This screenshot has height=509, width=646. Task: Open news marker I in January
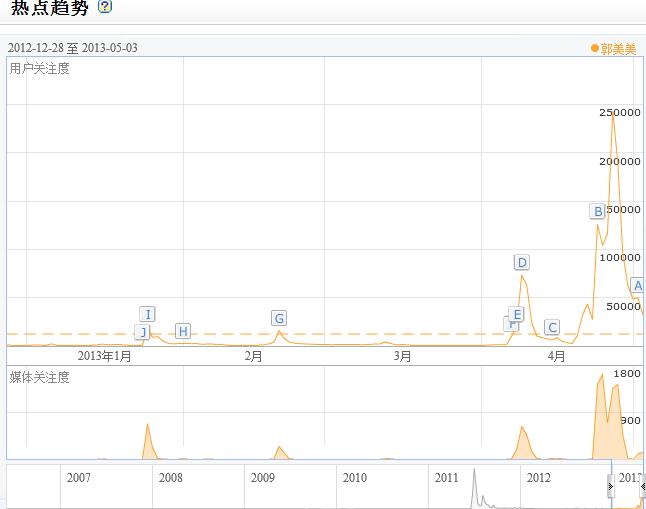pos(147,314)
